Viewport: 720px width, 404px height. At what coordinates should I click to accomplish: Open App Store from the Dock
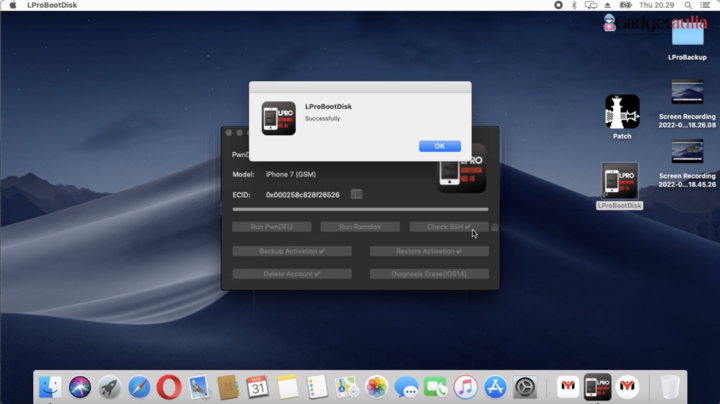(495, 387)
